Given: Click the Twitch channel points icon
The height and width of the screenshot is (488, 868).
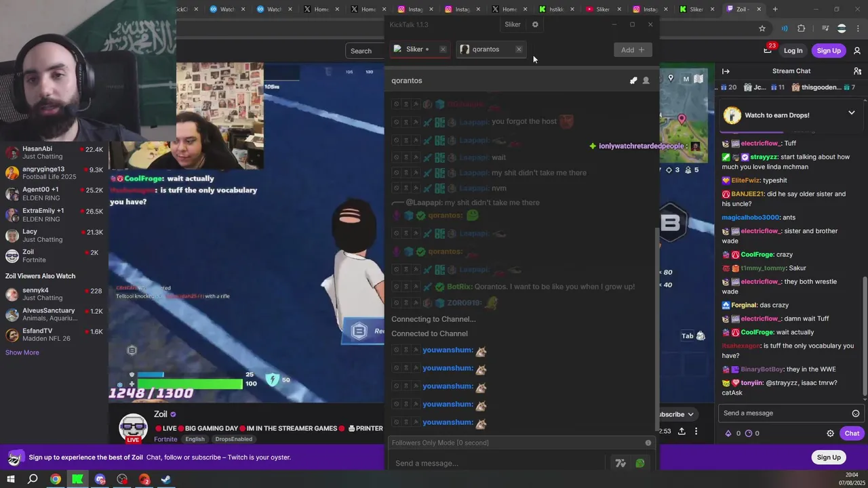Looking at the screenshot, I should coord(749,433).
